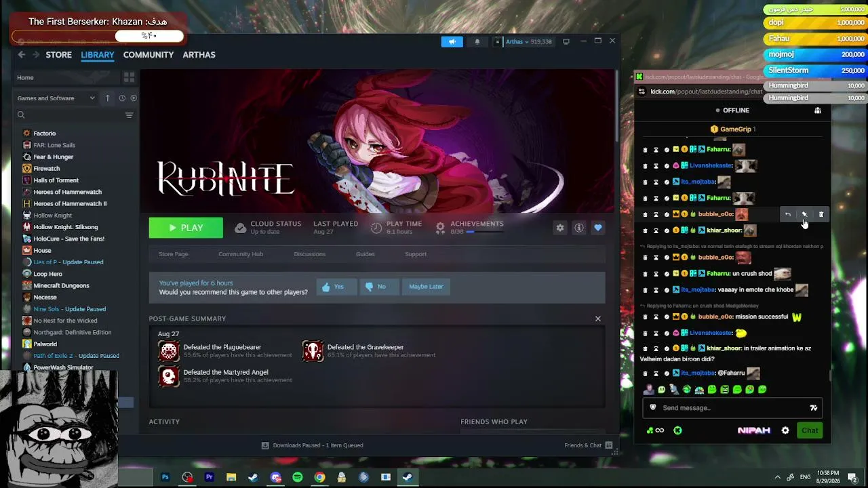Open advanced library filter options
The width and height of the screenshot is (868, 488).
click(129, 115)
